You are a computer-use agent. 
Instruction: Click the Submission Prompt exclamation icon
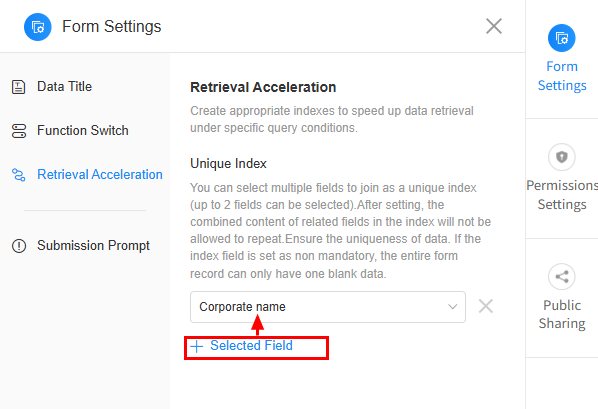click(19, 246)
